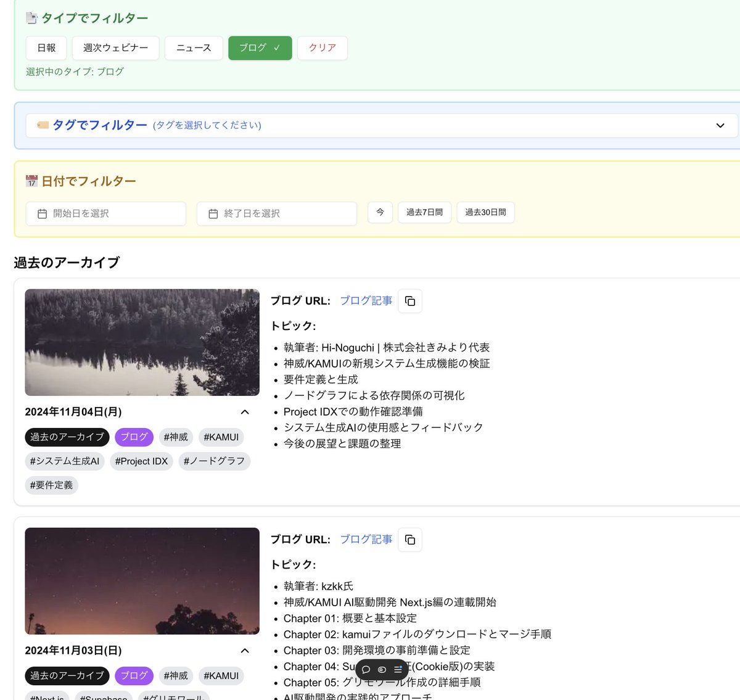The image size is (740, 700).
Task: Expand the タグでフィルター dropdown chevron
Action: click(x=720, y=125)
